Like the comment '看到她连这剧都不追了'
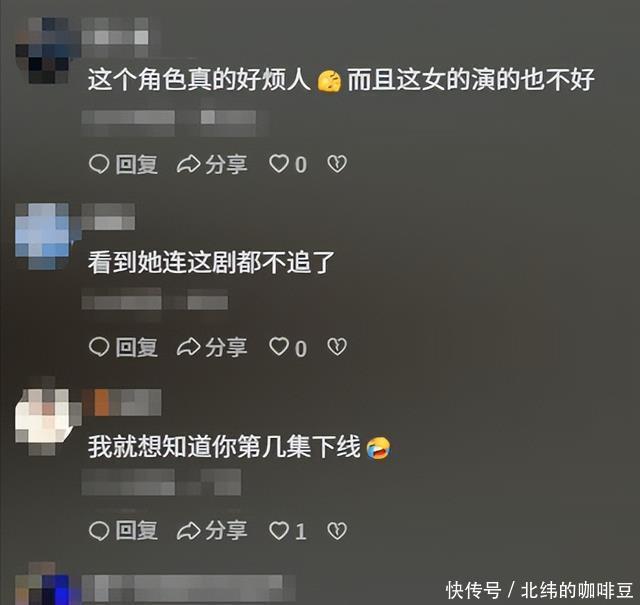This screenshot has height=605, width=640. (279, 347)
